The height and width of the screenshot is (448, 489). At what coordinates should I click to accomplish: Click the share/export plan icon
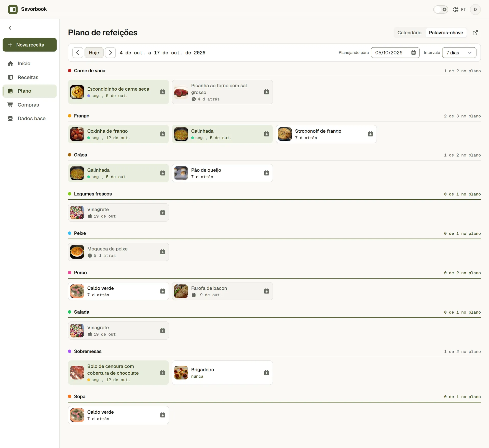click(x=475, y=33)
